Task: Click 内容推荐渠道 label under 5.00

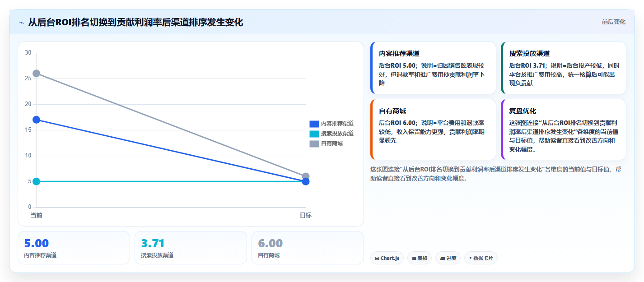Action: coord(40,255)
